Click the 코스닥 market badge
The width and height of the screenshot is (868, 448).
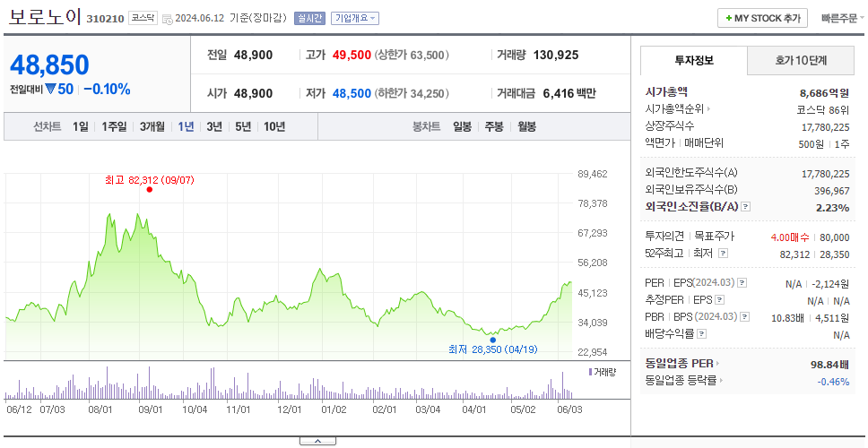(x=143, y=18)
